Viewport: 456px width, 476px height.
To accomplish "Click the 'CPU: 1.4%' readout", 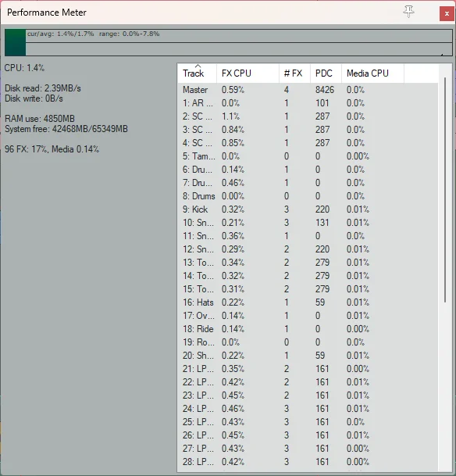I will coord(24,68).
